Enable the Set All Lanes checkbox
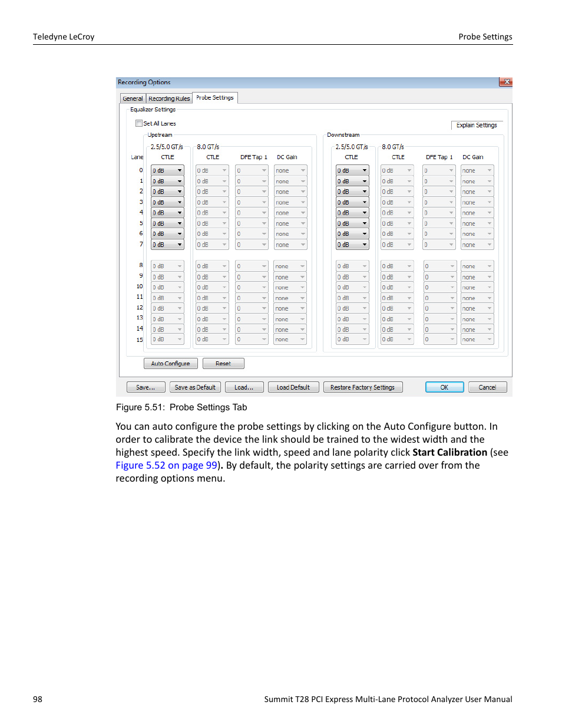The image size is (562, 728). click(x=139, y=123)
